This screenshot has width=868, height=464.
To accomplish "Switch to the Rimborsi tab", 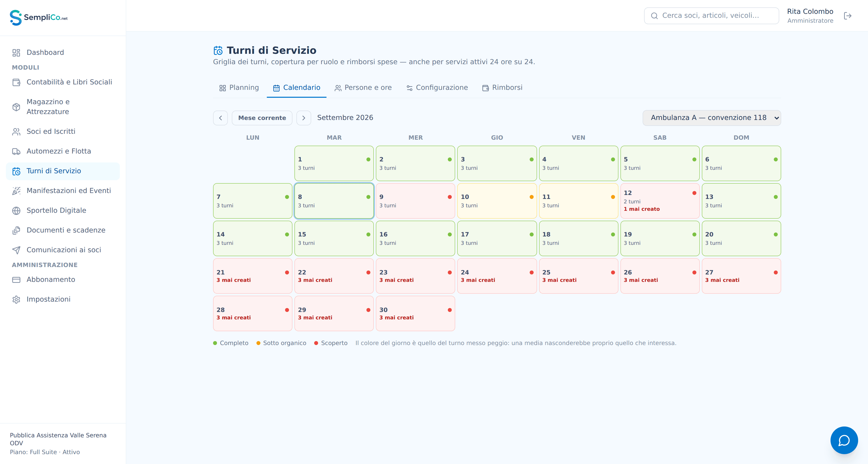I will [x=502, y=88].
